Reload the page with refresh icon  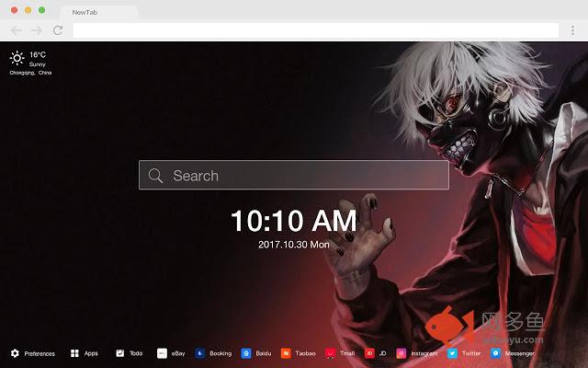tap(58, 30)
